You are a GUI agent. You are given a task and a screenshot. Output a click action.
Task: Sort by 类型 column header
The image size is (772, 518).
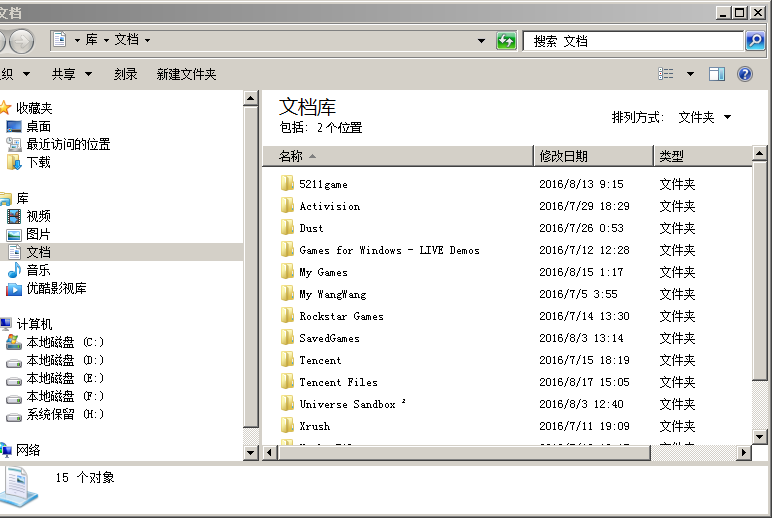[703, 156]
